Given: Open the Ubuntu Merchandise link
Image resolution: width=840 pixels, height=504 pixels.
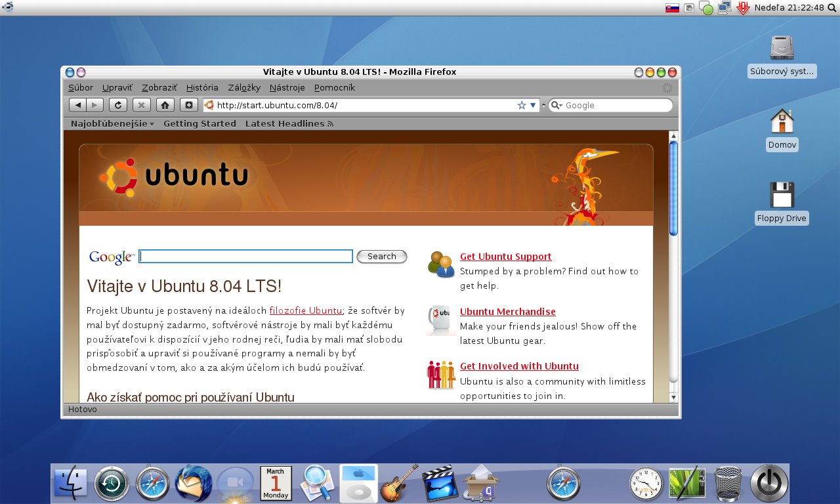Looking at the screenshot, I should coord(507,312).
